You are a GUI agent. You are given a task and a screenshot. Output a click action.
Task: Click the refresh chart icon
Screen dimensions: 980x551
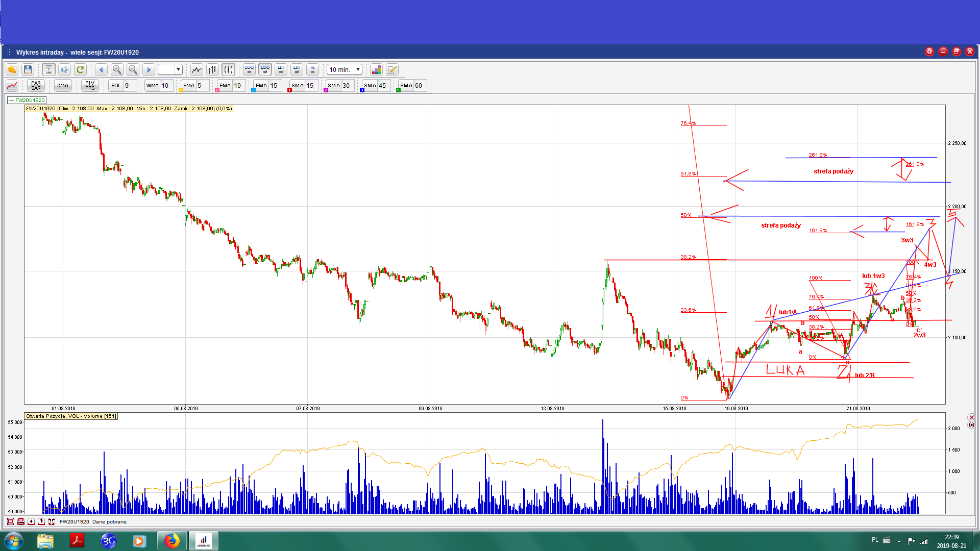(x=80, y=69)
